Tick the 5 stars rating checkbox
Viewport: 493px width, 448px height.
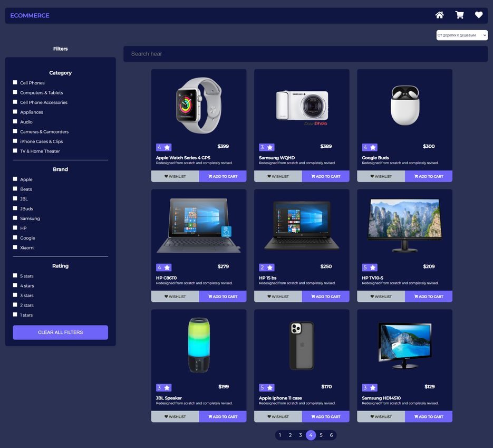[x=15, y=275]
